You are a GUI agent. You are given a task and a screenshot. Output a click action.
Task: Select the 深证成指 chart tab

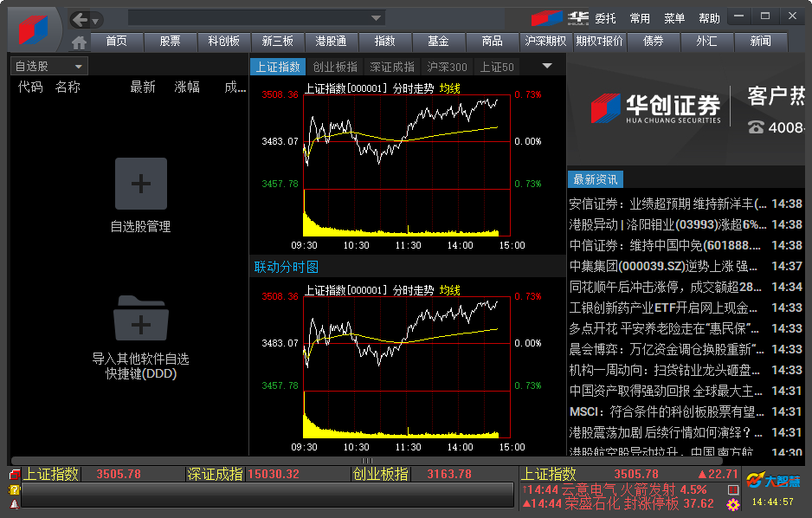[392, 67]
